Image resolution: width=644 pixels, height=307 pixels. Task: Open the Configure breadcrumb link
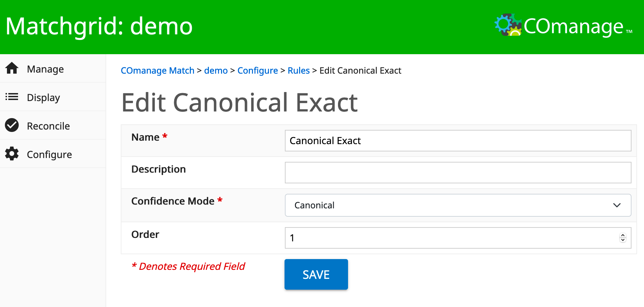coord(257,70)
